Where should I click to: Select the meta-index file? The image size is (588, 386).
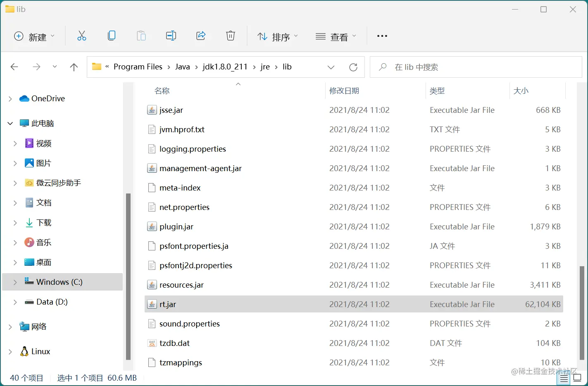click(x=180, y=188)
